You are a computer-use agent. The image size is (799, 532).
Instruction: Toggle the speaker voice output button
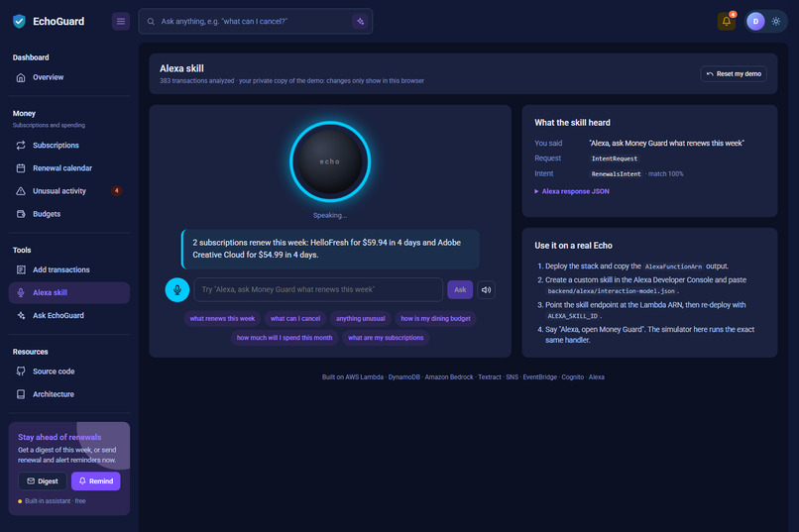486,289
